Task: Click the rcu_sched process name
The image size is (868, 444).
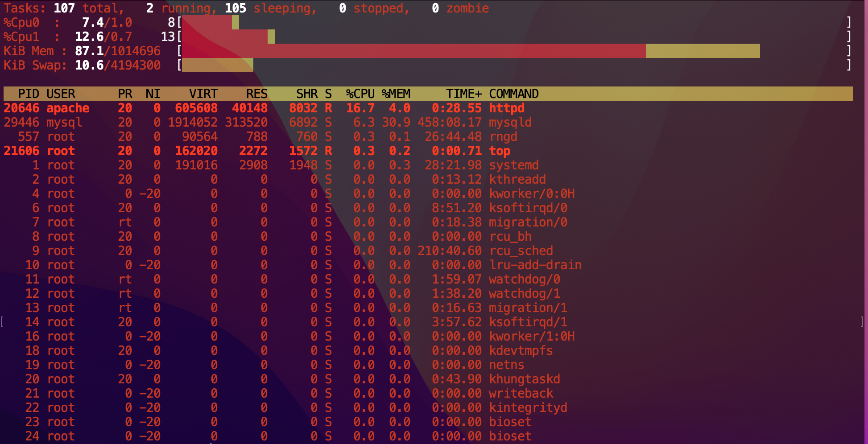Action: pyautogui.click(x=521, y=251)
